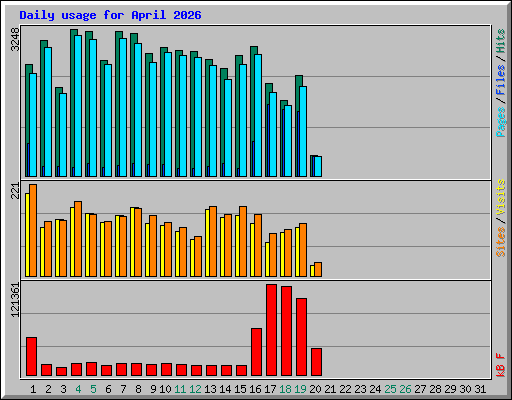Click day label 23 on the x-axis
Image resolution: width=512 pixels, height=400 pixels.
coord(360,389)
